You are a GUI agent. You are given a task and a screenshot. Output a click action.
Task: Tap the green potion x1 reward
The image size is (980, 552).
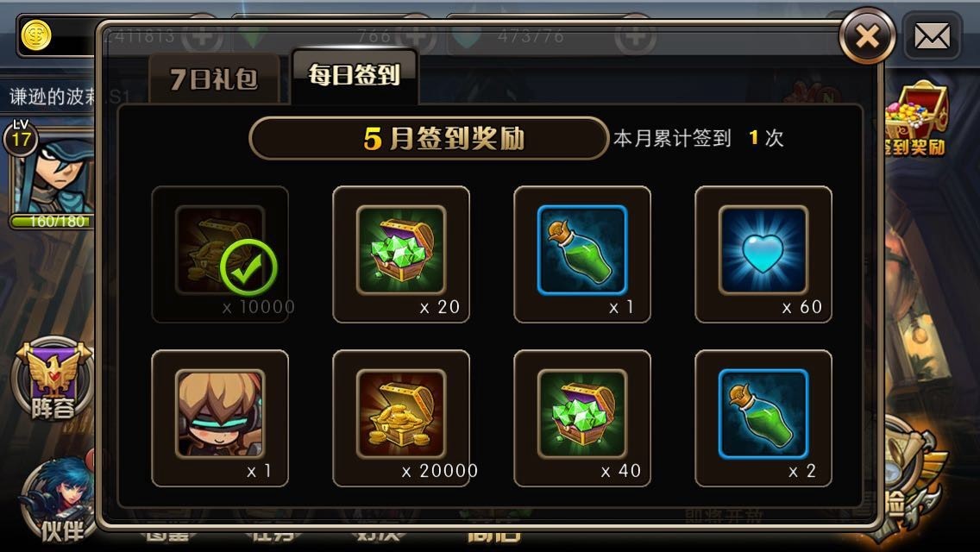[581, 254]
